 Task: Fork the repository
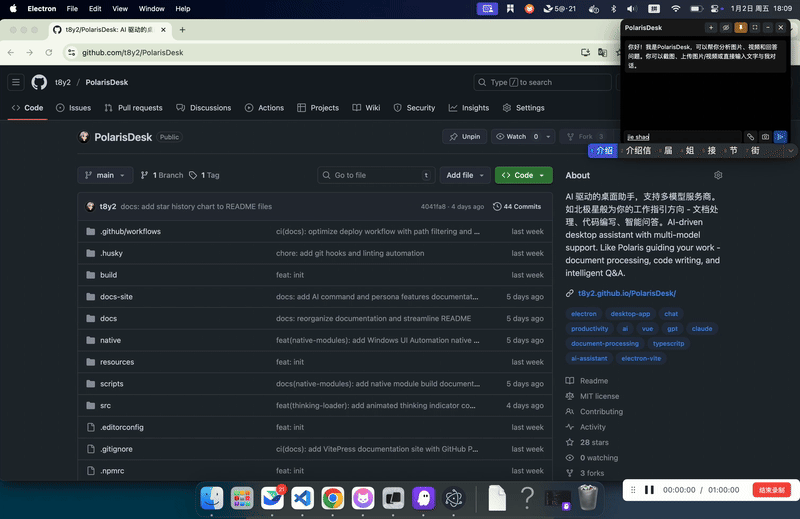[585, 137]
